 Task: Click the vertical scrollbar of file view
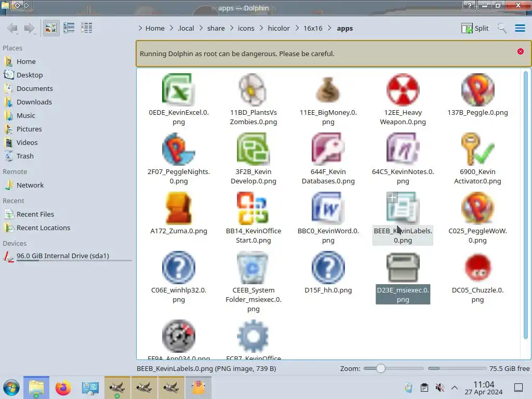526,205
